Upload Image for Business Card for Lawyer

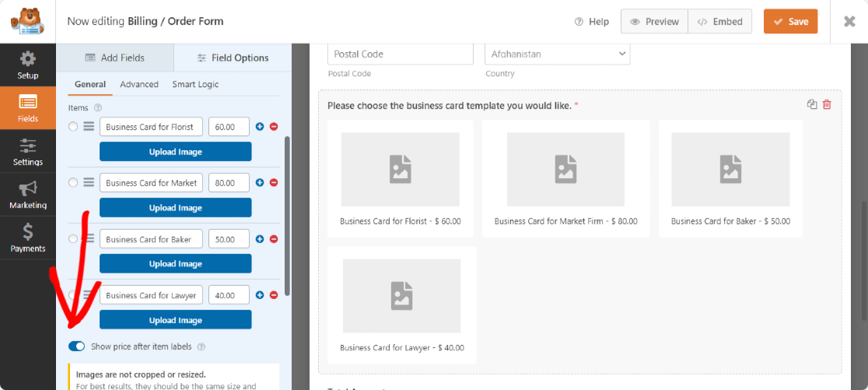coord(176,320)
